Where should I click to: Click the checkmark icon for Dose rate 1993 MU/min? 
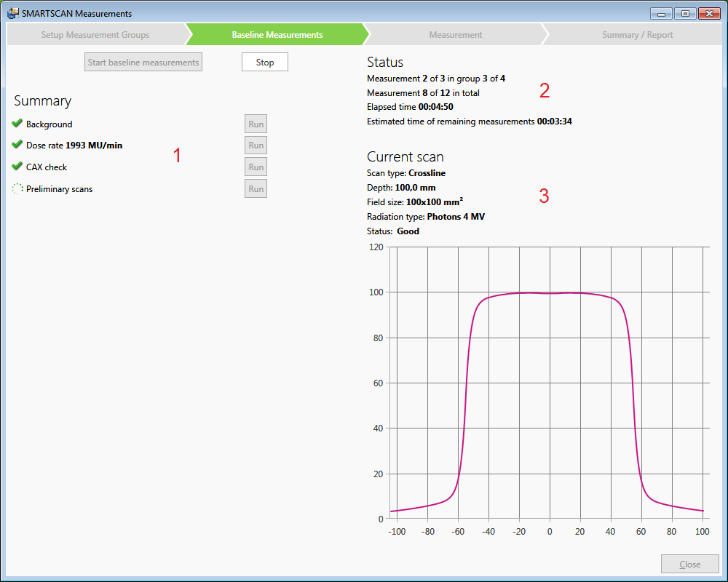point(17,145)
